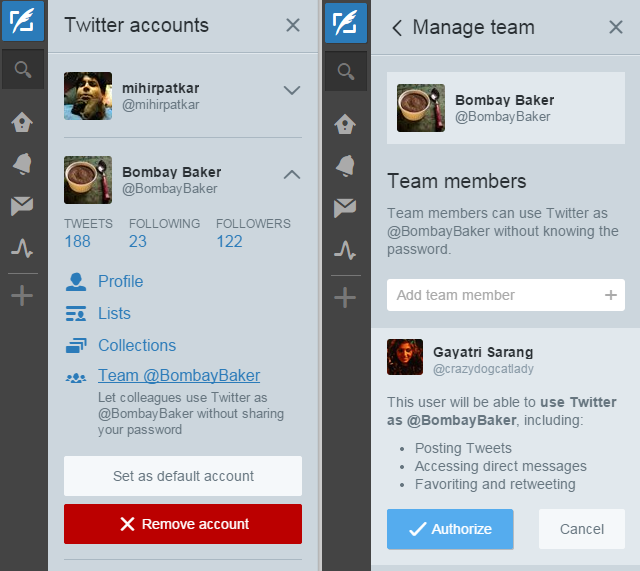The width and height of the screenshot is (640, 571).
Task: Go back from Manage team panel
Action: [x=397, y=27]
